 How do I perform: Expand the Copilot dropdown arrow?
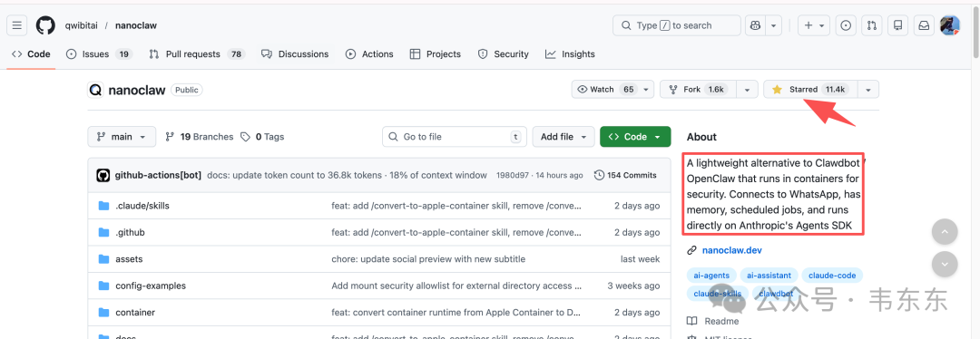(774, 25)
